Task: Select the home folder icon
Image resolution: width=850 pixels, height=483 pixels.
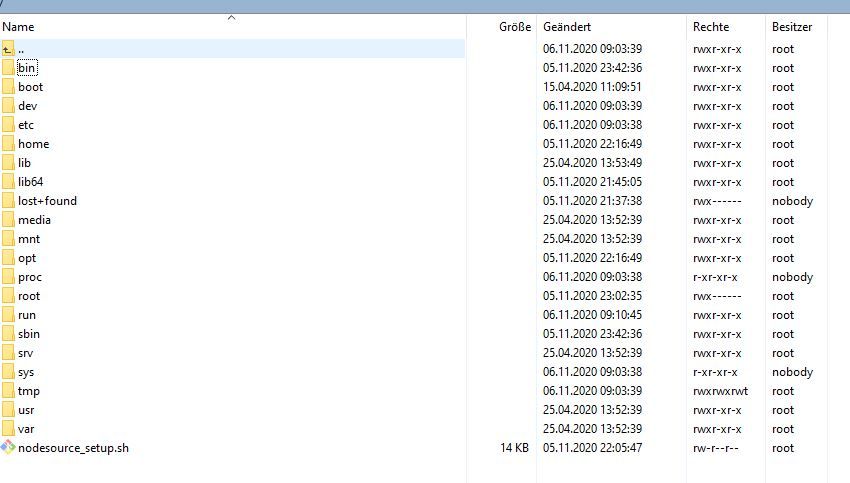Action: pos(8,144)
